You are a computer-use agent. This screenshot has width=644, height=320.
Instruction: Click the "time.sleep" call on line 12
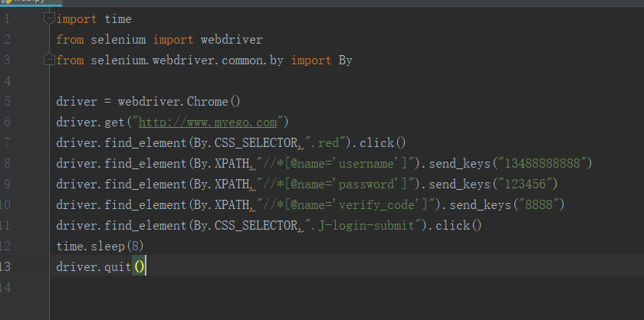tap(90, 246)
